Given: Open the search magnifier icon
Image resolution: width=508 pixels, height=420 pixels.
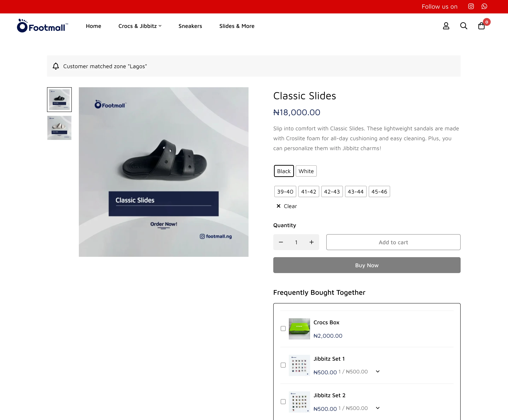Looking at the screenshot, I should coord(463,26).
